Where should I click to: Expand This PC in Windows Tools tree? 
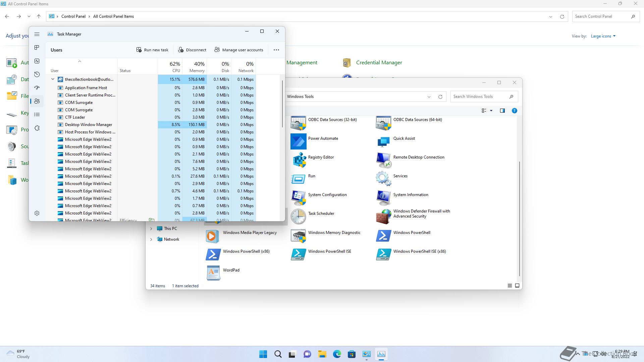[x=151, y=229]
